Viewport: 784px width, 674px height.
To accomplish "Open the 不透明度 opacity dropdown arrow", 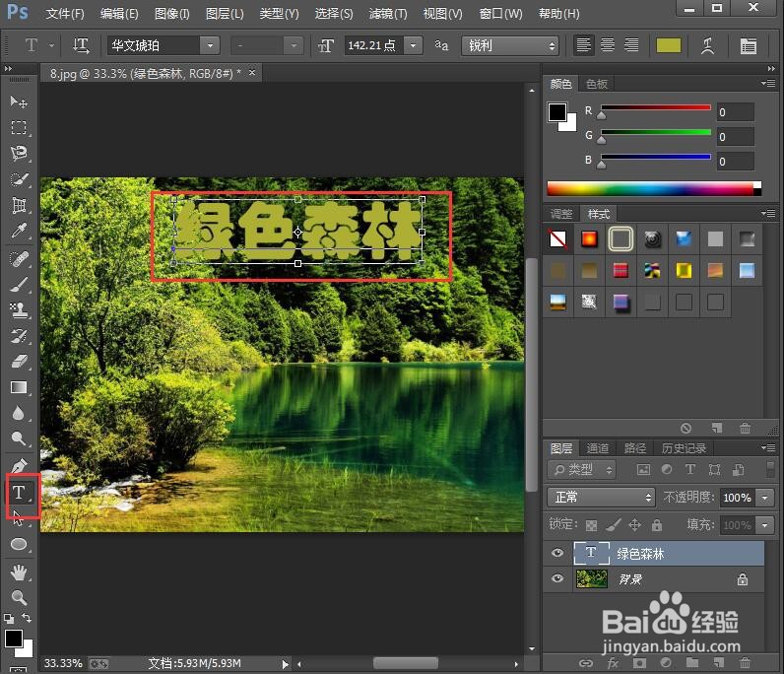I will [x=764, y=498].
